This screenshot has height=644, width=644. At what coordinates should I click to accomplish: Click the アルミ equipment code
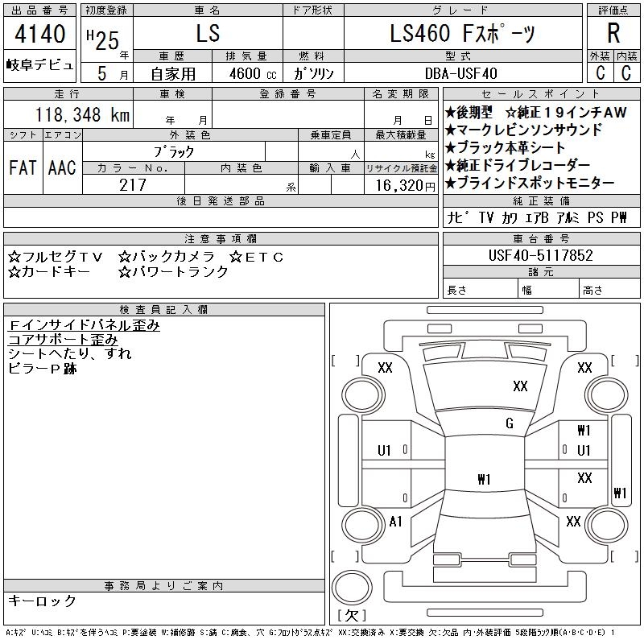tap(568, 217)
